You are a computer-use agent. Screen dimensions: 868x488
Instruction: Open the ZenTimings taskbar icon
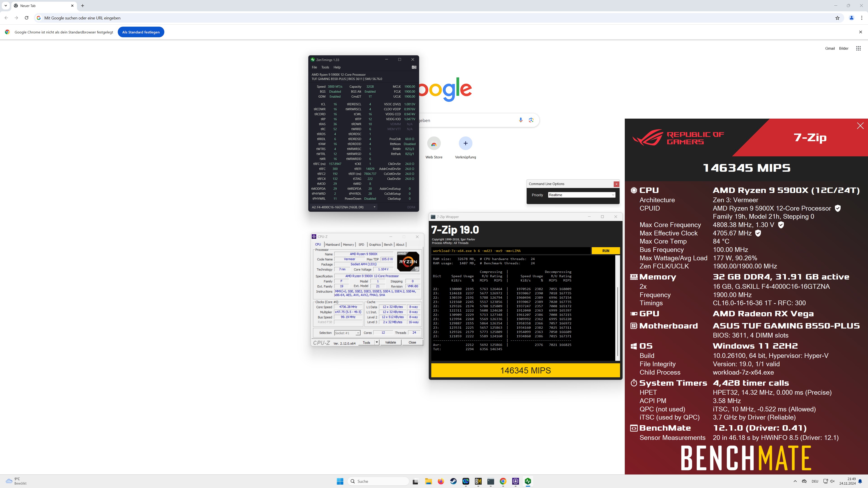pyautogui.click(x=528, y=481)
